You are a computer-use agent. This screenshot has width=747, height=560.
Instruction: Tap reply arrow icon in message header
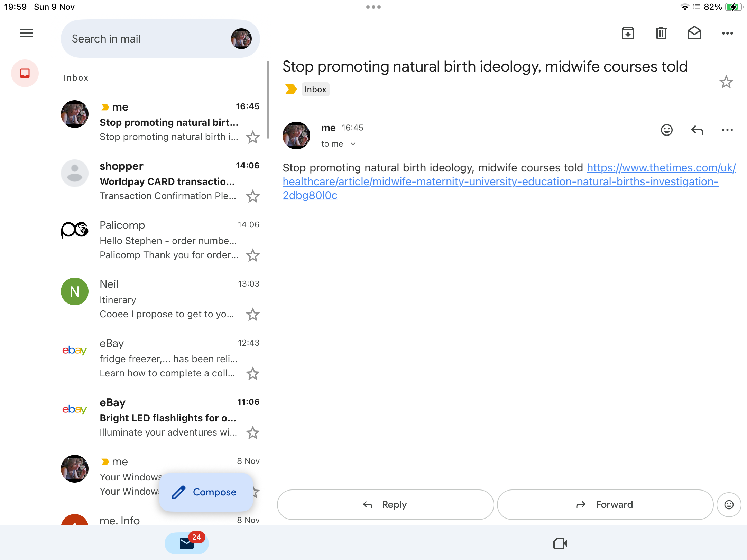tap(697, 130)
